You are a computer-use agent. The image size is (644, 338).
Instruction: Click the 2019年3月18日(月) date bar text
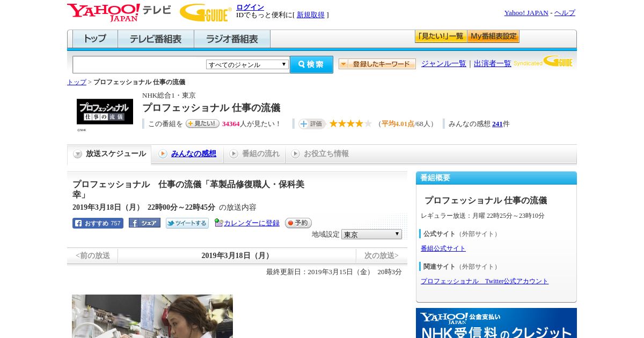coord(237,255)
